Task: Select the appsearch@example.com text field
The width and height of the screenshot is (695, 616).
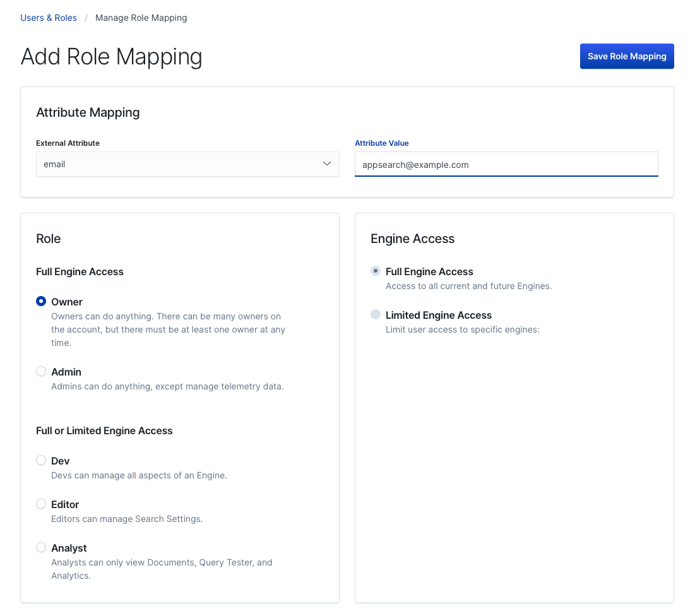Action: [506, 165]
